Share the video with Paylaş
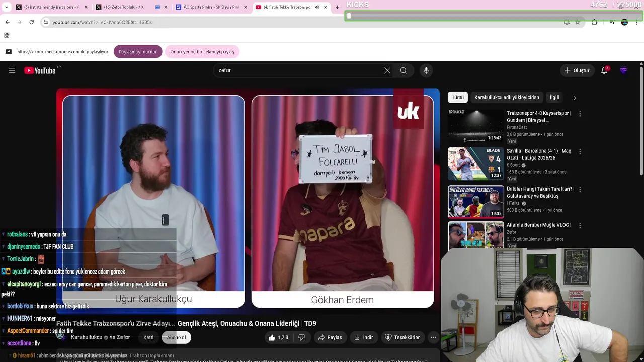644x362 pixels. [x=330, y=337]
